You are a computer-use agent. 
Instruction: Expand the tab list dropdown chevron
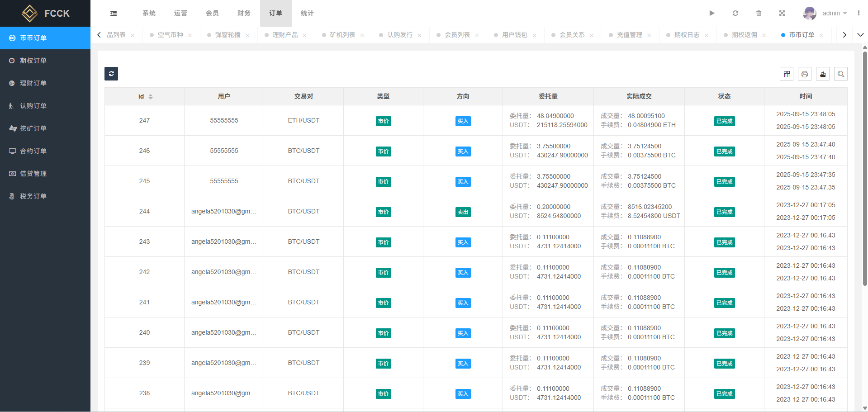pyautogui.click(x=860, y=35)
